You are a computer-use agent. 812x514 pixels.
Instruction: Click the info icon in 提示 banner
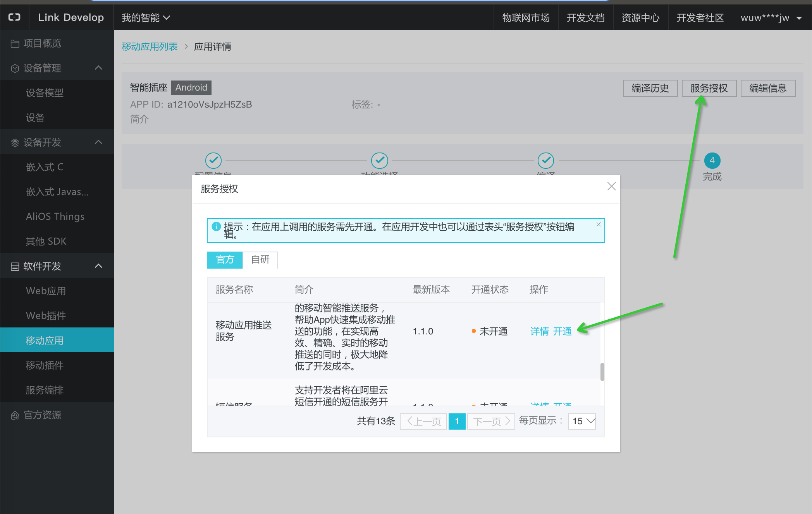216,226
